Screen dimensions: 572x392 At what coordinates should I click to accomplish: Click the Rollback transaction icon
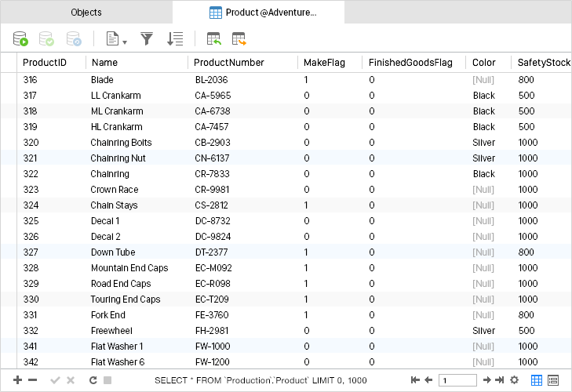[74, 38]
